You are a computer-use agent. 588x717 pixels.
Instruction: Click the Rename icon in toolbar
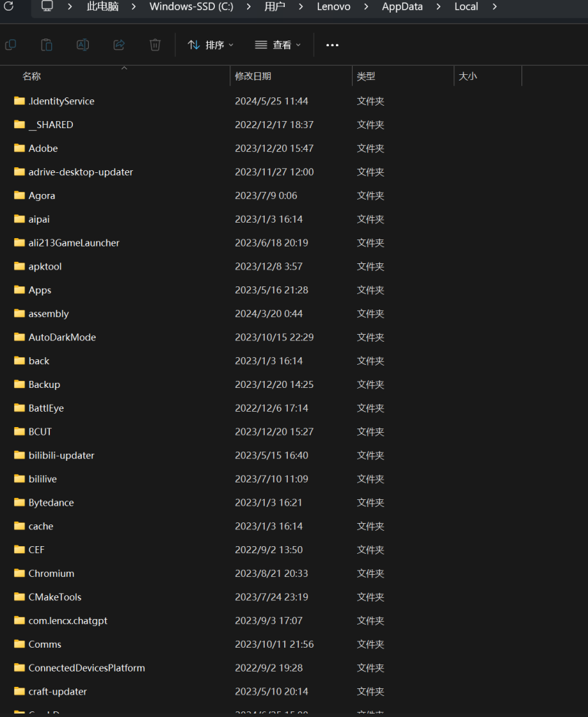pyautogui.click(x=83, y=45)
